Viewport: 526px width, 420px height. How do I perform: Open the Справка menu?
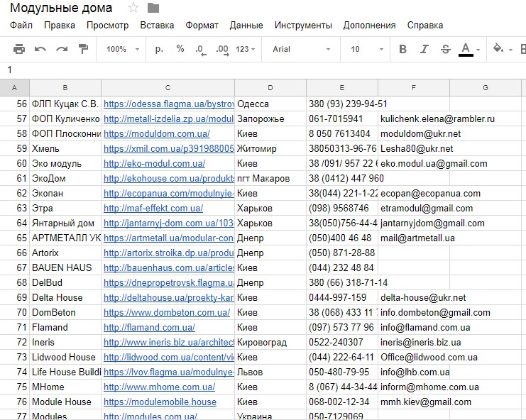pyautogui.click(x=425, y=26)
